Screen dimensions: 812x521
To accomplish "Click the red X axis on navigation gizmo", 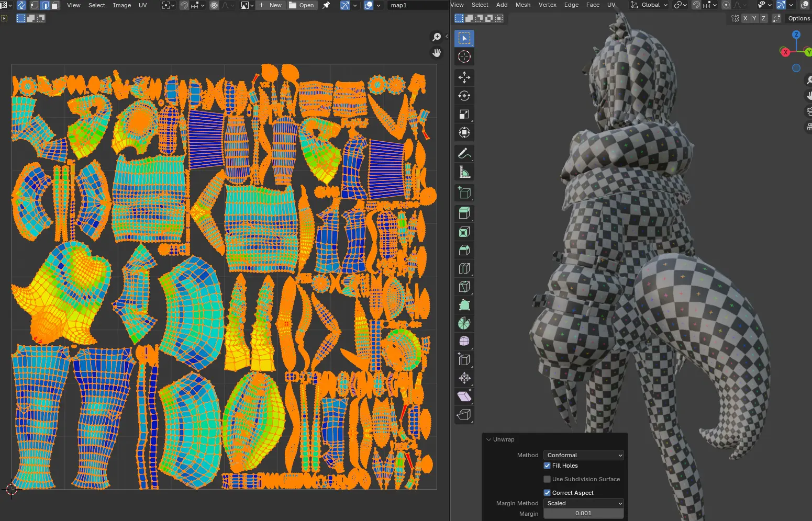I will pos(785,52).
